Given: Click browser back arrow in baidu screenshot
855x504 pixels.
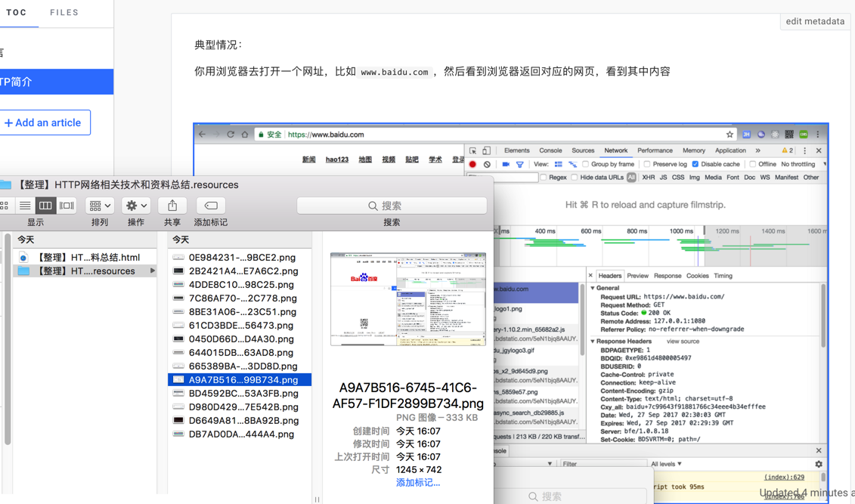Looking at the screenshot, I should coord(203,134).
